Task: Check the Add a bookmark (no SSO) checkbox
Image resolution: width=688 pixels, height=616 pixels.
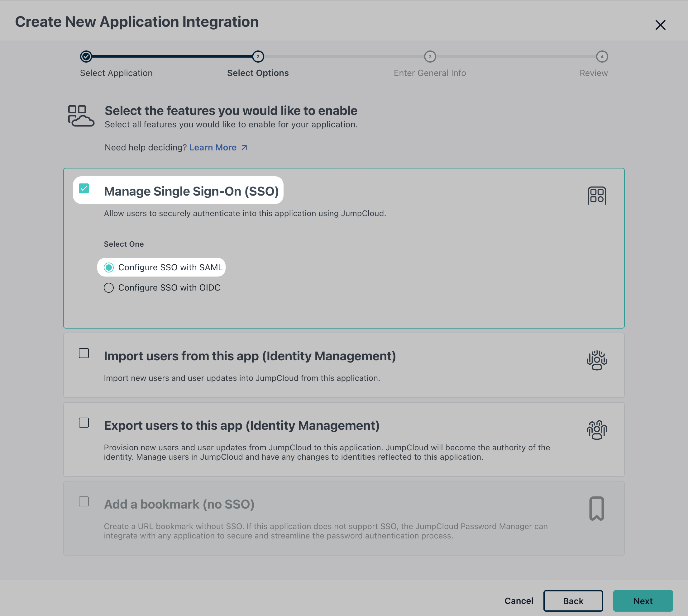Action: (84, 501)
